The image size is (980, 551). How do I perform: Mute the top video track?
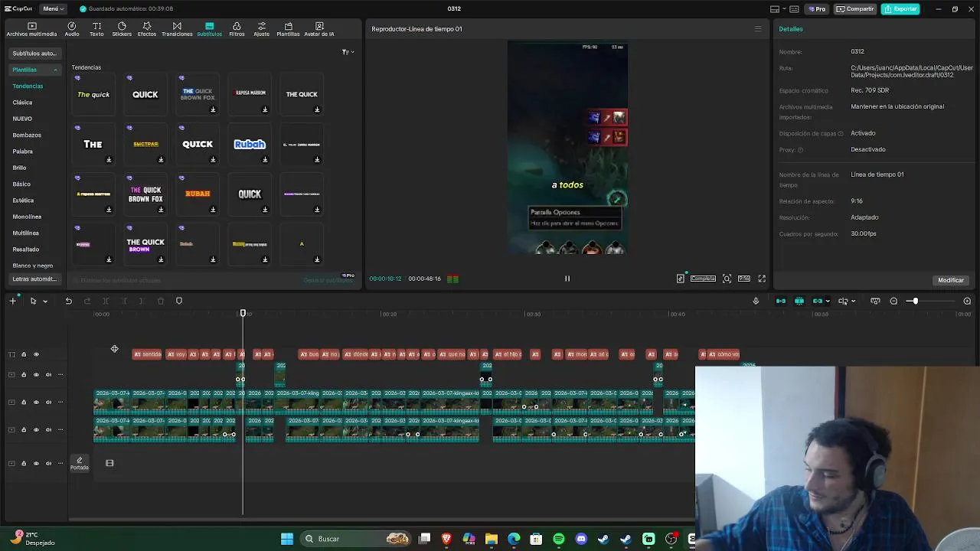point(48,374)
